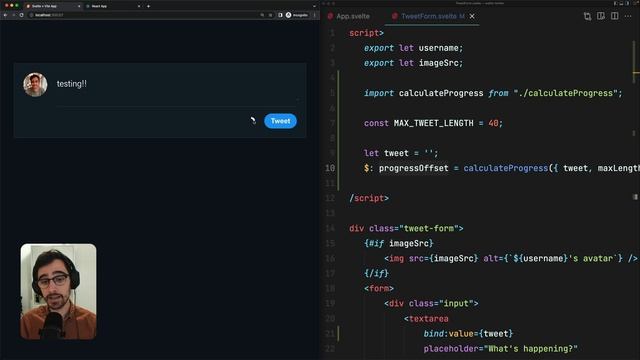Screen dimensions: 640x360
Task: Click "{/if}" on line 17
Action: tap(376, 273)
